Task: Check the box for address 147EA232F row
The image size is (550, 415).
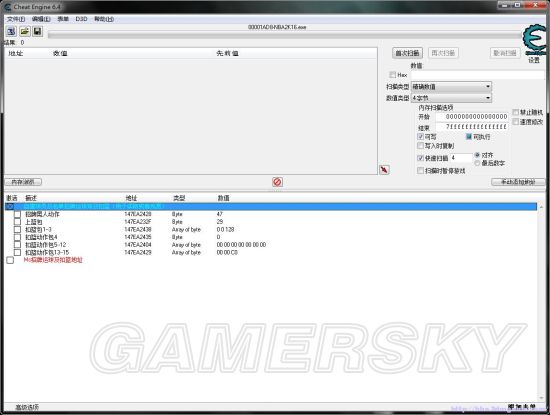Action: [17, 222]
